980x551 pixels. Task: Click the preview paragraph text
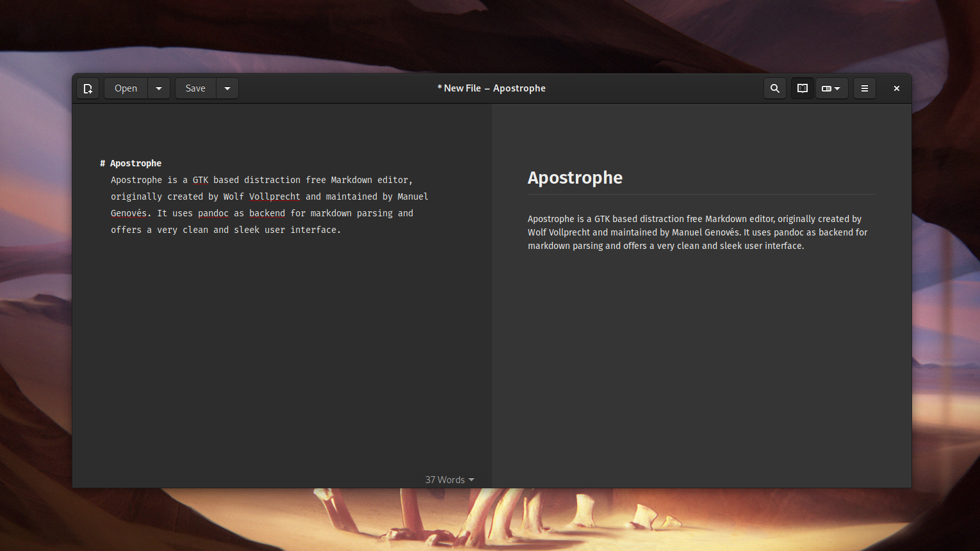coord(697,232)
